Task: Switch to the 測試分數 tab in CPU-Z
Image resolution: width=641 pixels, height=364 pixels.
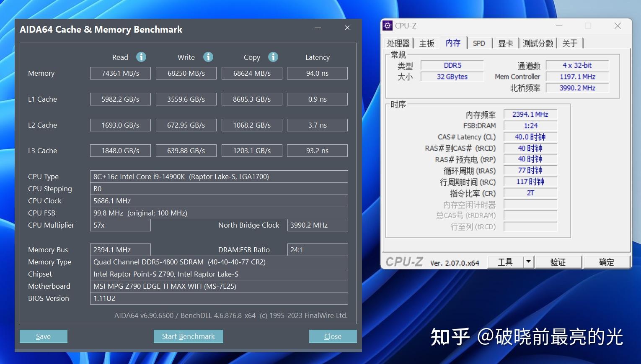Action: click(x=538, y=43)
